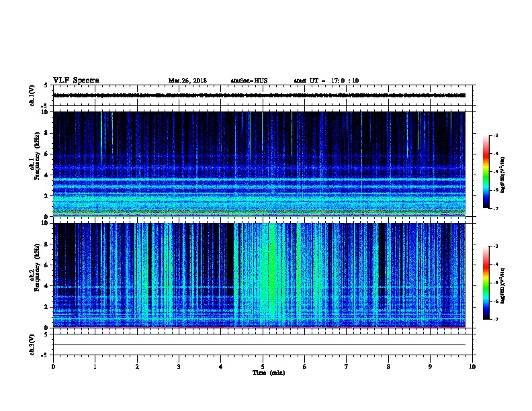Click the "ch.1(V)" voltage axis label

click(32, 95)
